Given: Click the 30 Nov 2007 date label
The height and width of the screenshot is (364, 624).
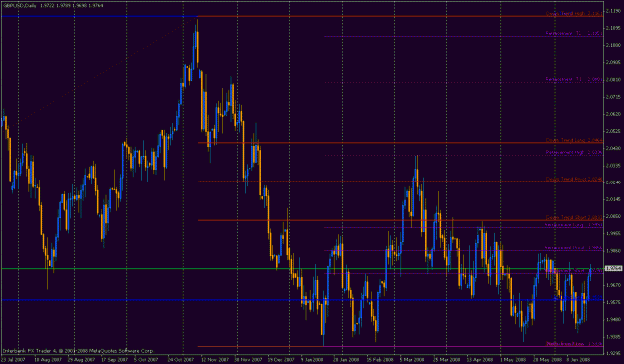Looking at the screenshot, I should (248, 360).
